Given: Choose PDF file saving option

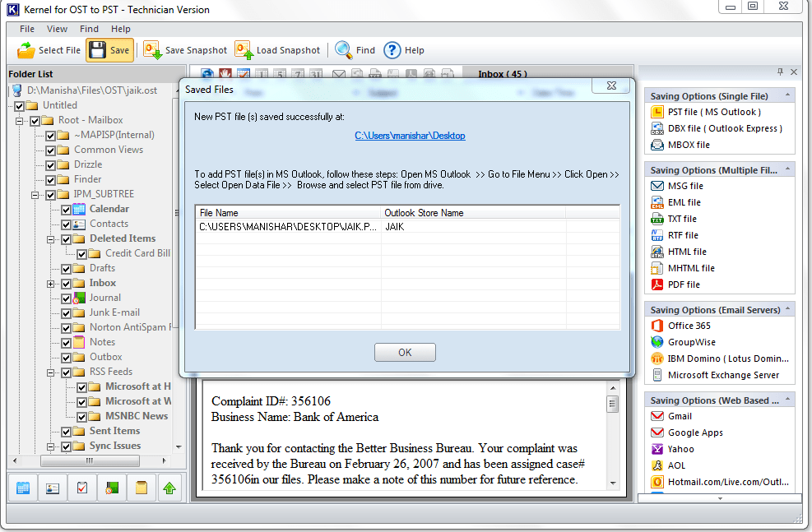Looking at the screenshot, I should tap(675, 285).
